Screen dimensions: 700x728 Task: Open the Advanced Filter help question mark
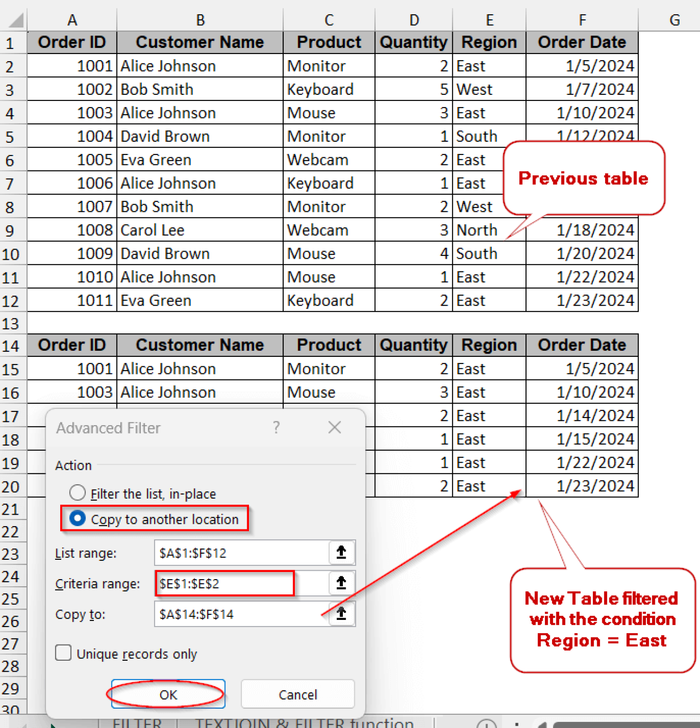tap(276, 428)
